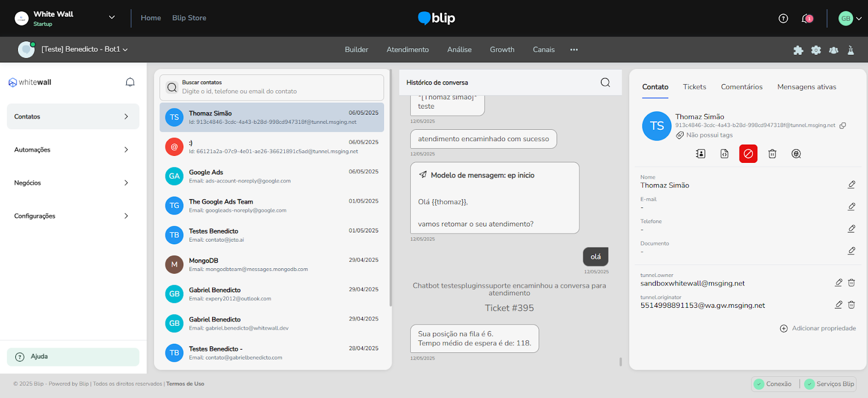Select the Google Ads contact
Screen dimensions: 868x398
tap(272, 176)
